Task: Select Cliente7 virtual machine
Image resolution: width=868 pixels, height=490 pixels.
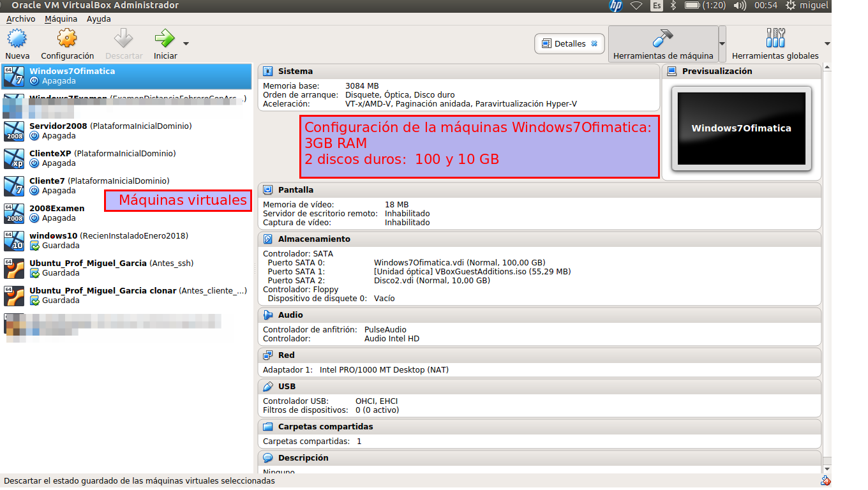Action: 126,186
